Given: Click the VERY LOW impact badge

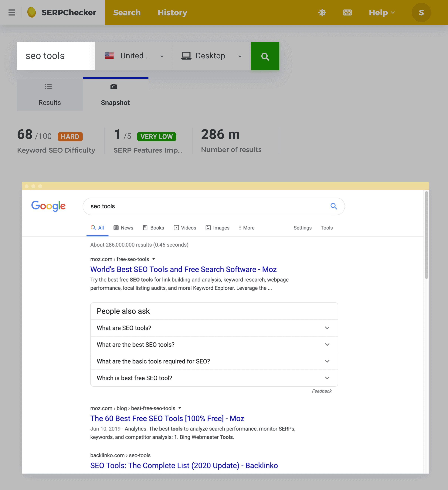Looking at the screenshot, I should (157, 137).
